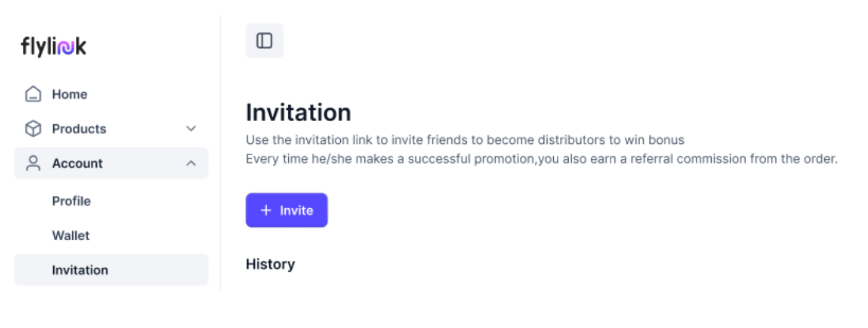Open the Home menu item
Screen dimensions: 868x328
69,95
